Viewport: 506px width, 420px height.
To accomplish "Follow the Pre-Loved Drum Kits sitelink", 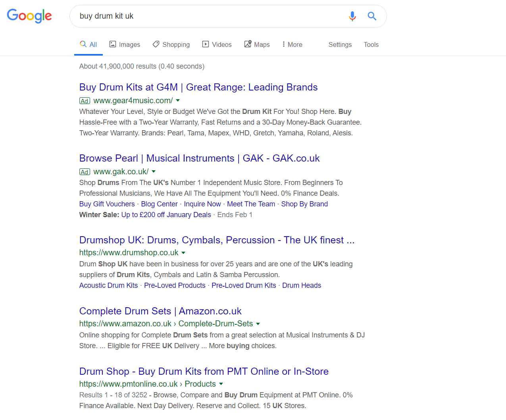I will pos(243,285).
